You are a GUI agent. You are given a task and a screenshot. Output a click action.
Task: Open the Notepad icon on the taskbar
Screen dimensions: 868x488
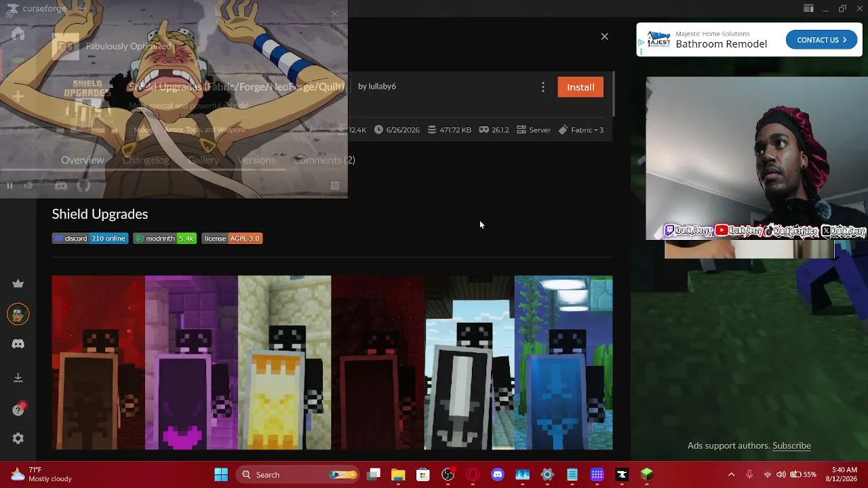coord(572,474)
